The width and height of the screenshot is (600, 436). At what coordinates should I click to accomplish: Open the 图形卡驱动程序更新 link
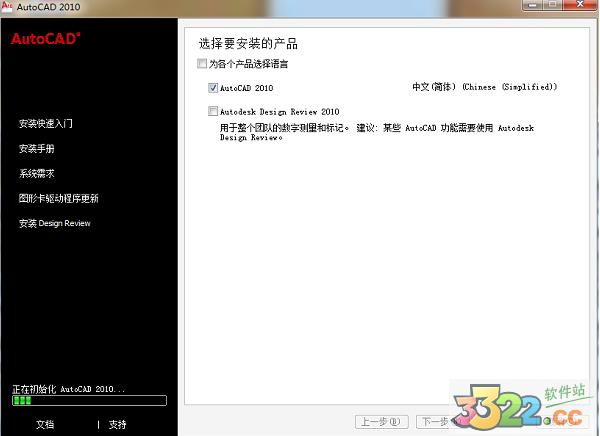point(59,198)
